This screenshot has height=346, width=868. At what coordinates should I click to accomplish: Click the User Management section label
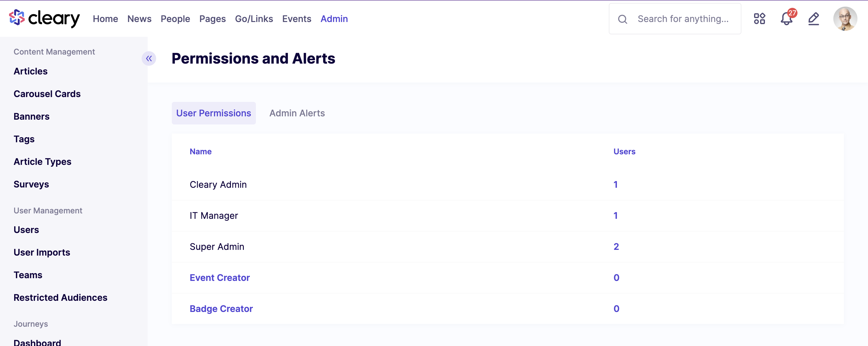[48, 211]
